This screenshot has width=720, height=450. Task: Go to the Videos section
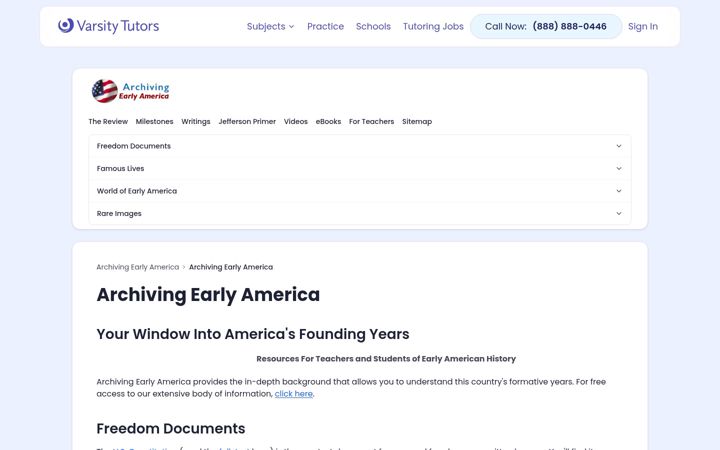click(296, 122)
